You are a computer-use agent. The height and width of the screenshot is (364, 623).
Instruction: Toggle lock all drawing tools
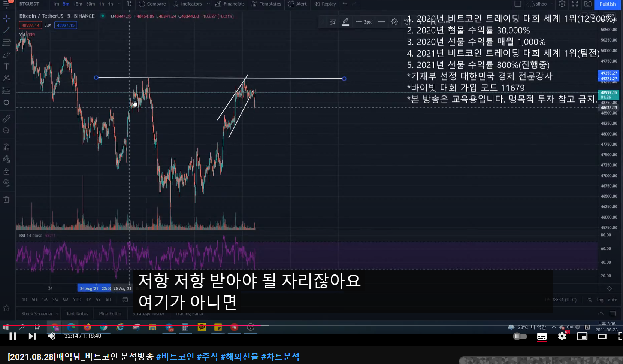(x=6, y=171)
